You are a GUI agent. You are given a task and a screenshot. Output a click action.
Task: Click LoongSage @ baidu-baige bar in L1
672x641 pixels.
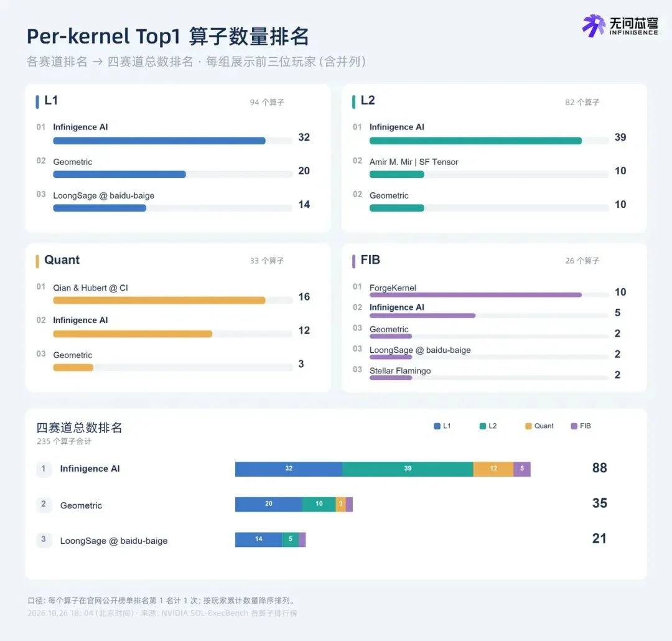pos(100,208)
